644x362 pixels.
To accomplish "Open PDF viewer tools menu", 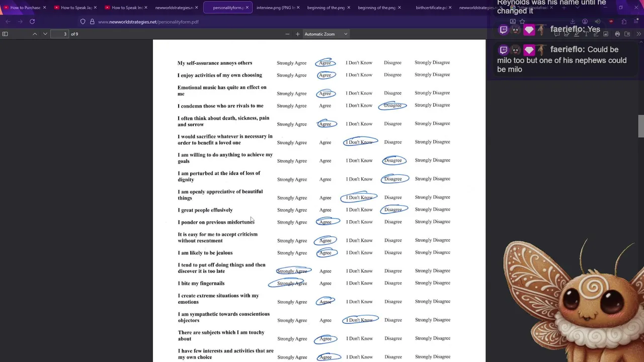I will pos(638,34).
